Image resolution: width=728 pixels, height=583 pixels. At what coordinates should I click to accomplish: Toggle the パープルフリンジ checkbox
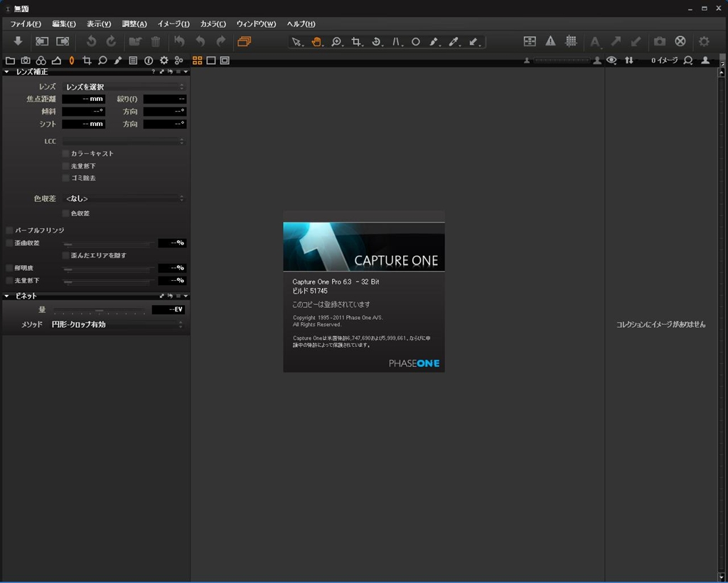[9, 230]
